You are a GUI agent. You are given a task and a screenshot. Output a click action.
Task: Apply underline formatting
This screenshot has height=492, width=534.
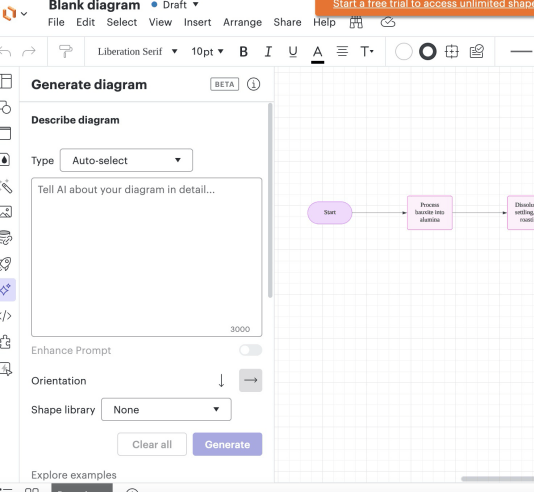pos(293,52)
